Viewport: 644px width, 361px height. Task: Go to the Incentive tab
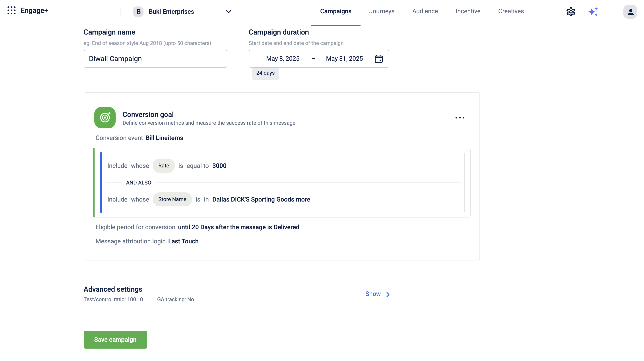pos(468,11)
